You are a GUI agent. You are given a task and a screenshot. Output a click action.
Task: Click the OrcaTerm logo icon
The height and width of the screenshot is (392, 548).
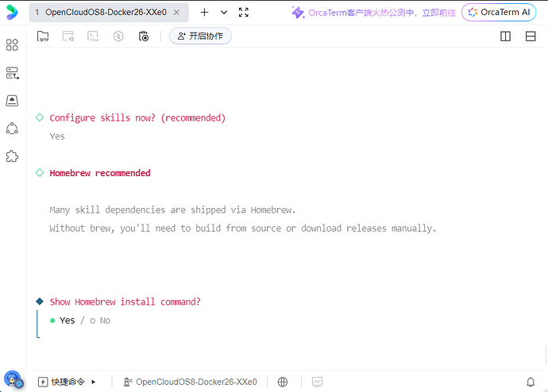pos(12,12)
